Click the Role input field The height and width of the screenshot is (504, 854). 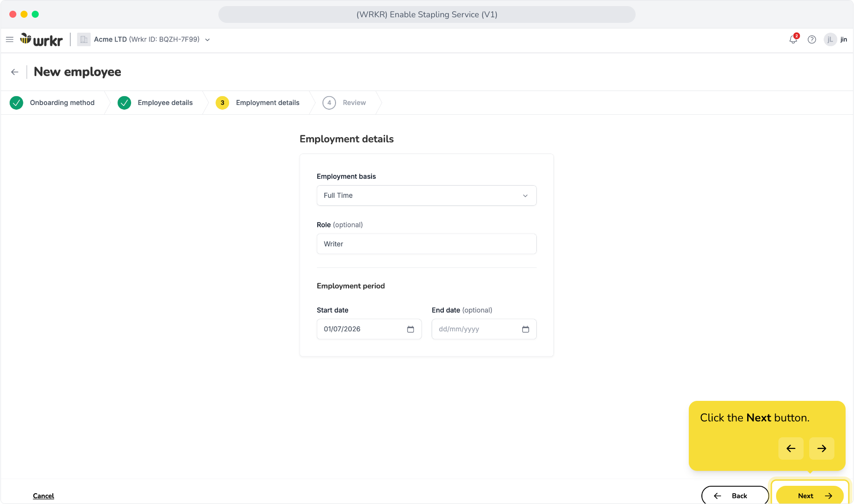427,244
